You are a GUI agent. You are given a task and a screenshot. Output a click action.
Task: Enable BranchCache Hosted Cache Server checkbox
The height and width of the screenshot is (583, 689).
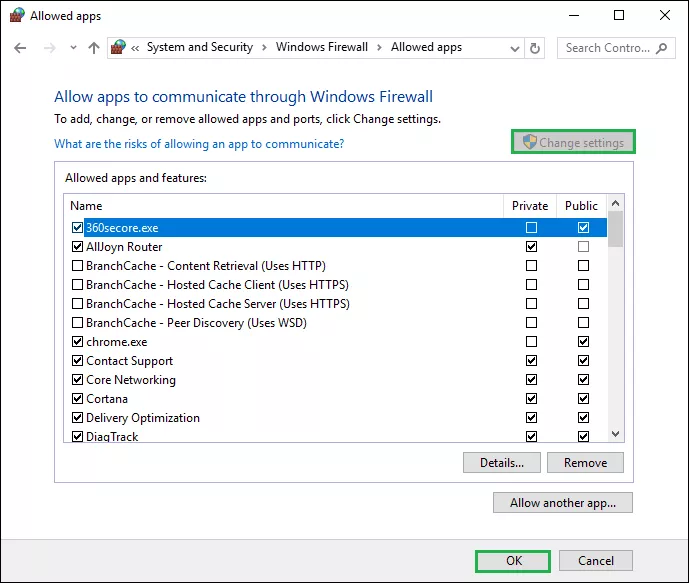(x=77, y=304)
